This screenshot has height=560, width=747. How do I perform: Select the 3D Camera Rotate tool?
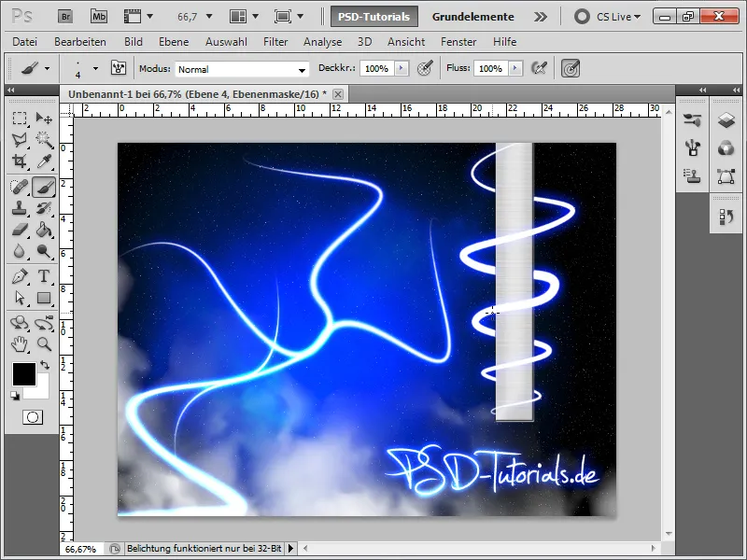point(44,323)
